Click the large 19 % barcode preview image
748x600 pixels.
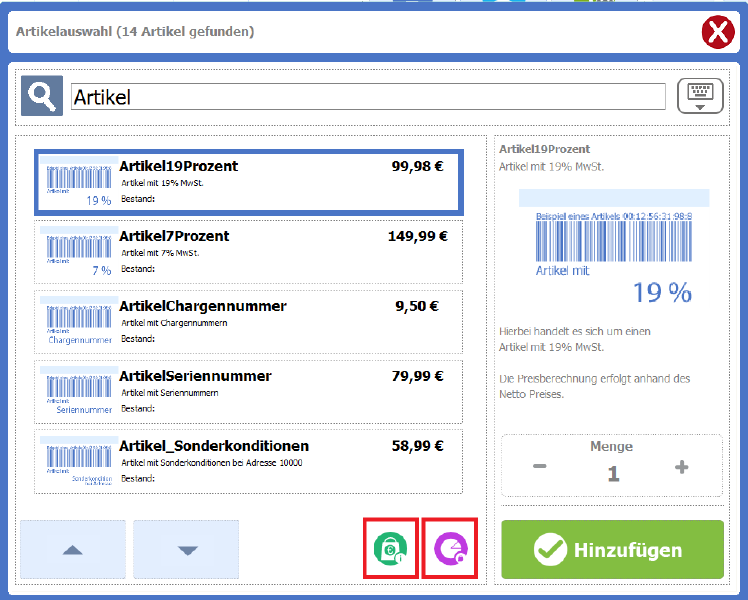(x=613, y=247)
